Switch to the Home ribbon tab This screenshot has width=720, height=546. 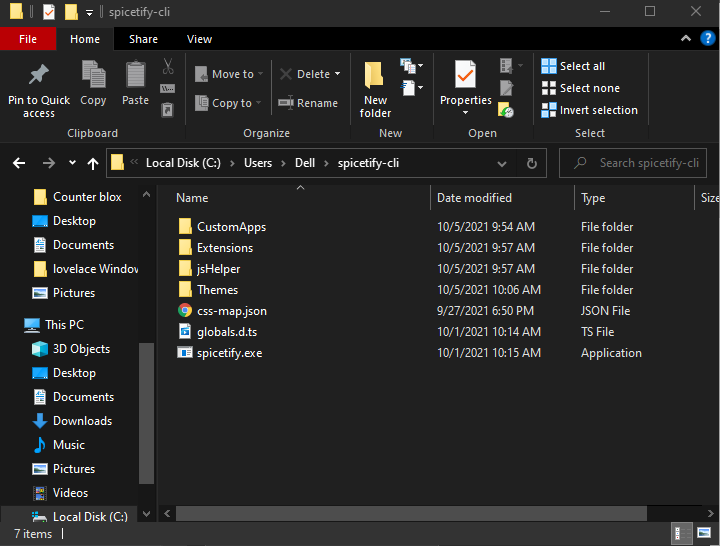(x=85, y=39)
